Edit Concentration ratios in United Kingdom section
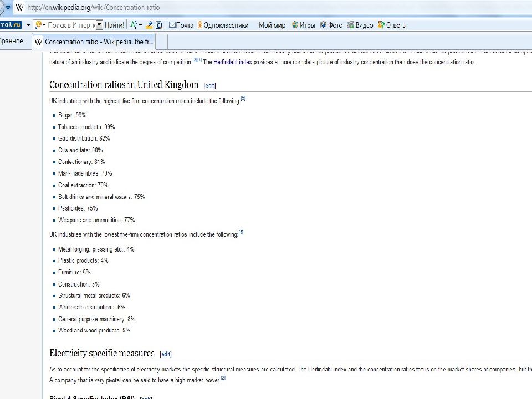 coord(209,85)
